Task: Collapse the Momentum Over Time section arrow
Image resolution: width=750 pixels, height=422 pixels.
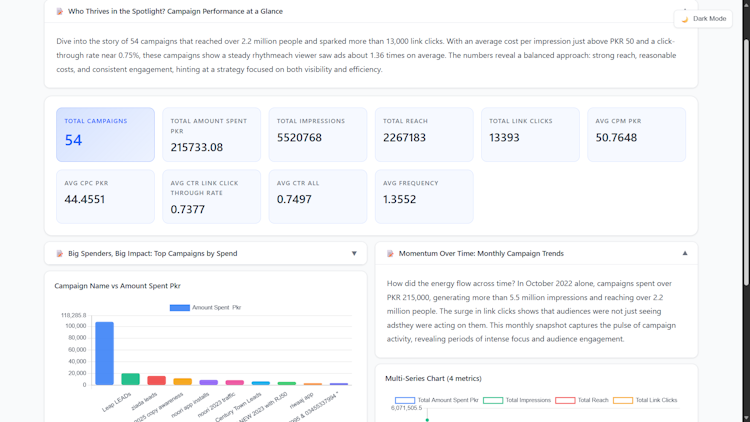Action: (x=685, y=254)
